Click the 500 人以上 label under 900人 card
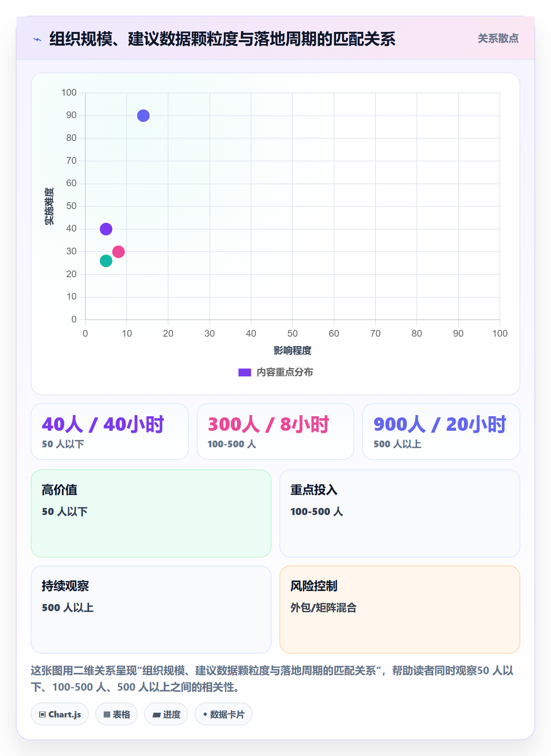Screen dimensions: 551x756 pos(398,444)
